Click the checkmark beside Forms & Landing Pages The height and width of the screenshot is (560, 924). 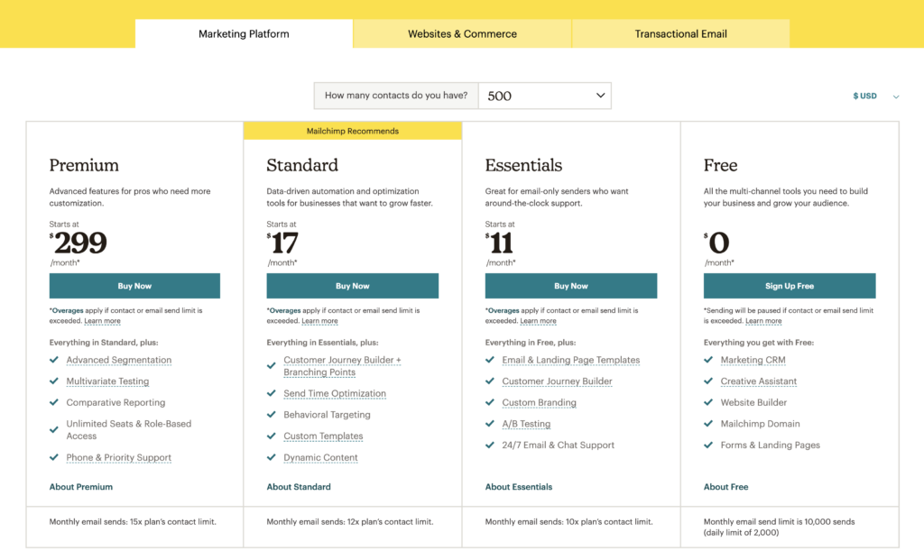tap(708, 445)
